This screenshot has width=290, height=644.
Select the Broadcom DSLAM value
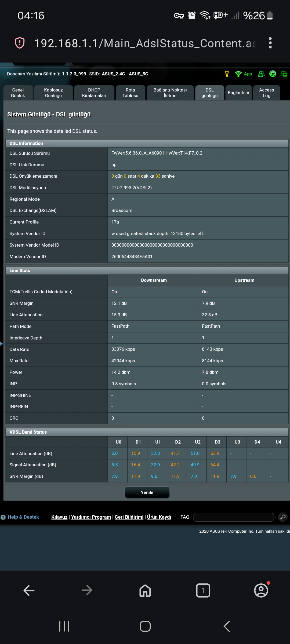click(122, 211)
